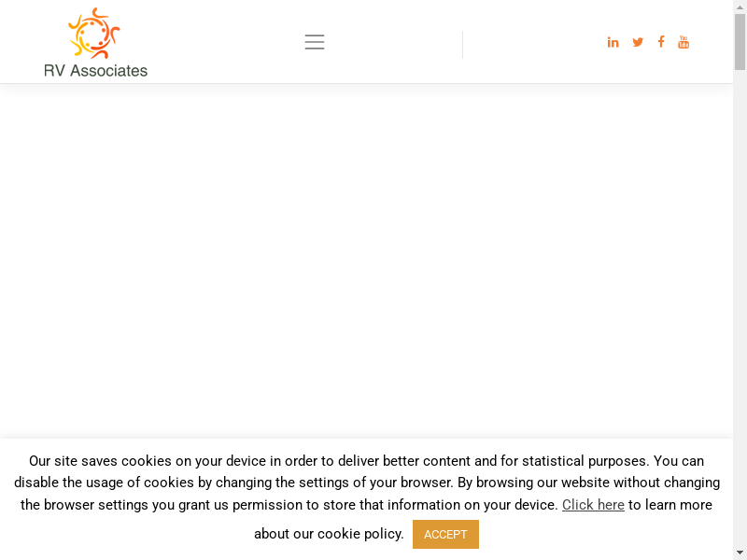Click the RV Associates name text
Screen dimensions: 747x560
pos(96,71)
